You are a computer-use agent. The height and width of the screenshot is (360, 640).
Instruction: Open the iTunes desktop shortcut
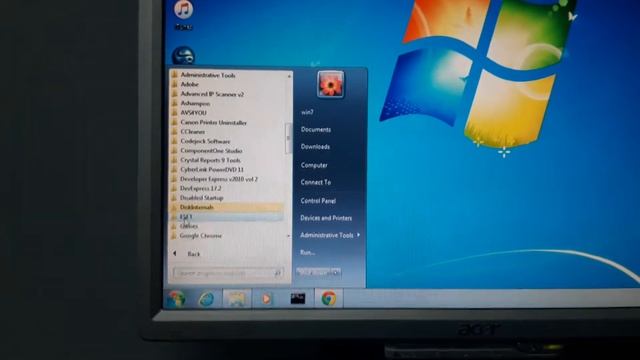(x=183, y=15)
